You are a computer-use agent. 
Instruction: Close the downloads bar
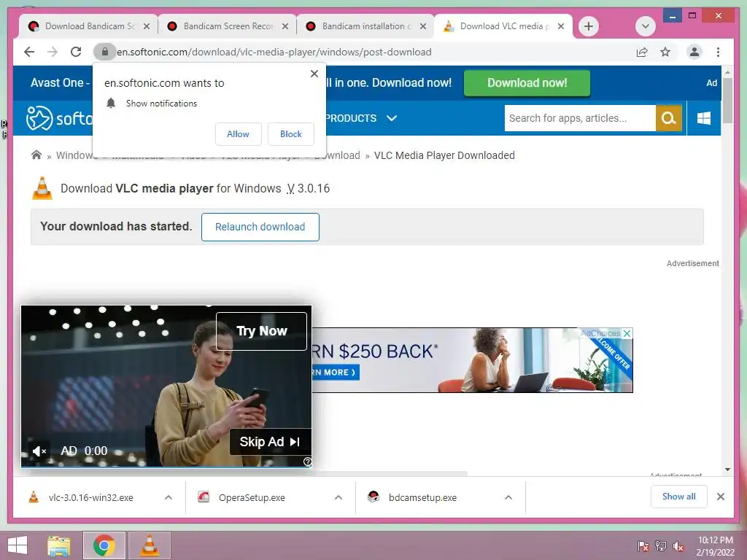pyautogui.click(x=720, y=497)
